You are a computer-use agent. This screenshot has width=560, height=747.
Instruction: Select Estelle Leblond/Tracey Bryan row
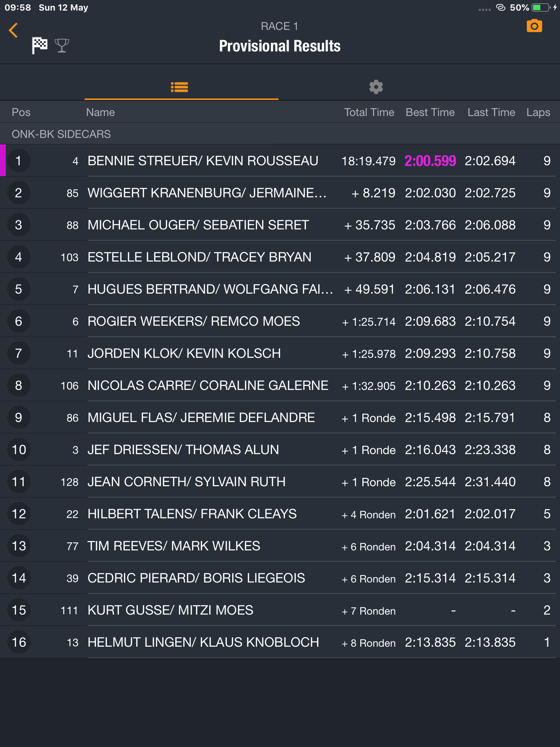[280, 257]
